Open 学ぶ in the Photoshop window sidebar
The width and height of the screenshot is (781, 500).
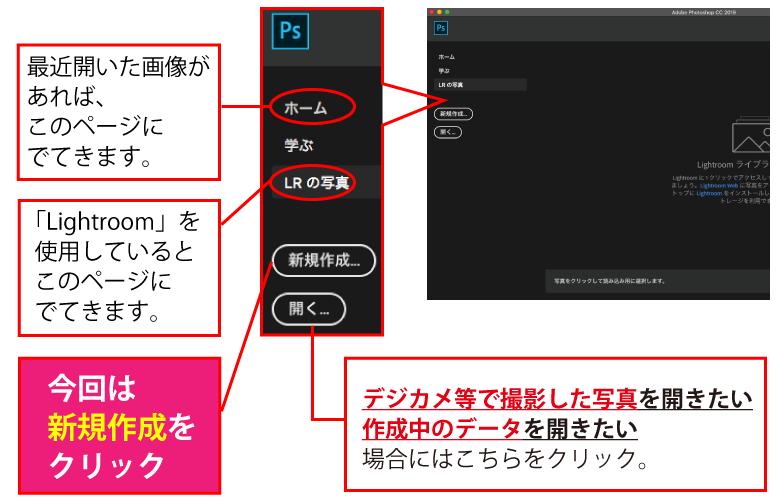[x=444, y=71]
